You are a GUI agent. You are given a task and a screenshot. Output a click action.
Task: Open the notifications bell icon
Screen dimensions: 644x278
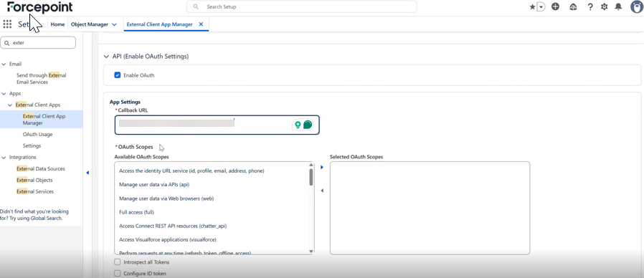pyautogui.click(x=618, y=6)
